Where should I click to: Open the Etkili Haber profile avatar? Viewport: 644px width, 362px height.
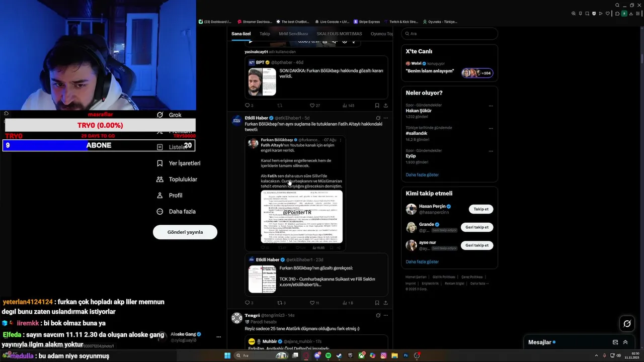236,121
